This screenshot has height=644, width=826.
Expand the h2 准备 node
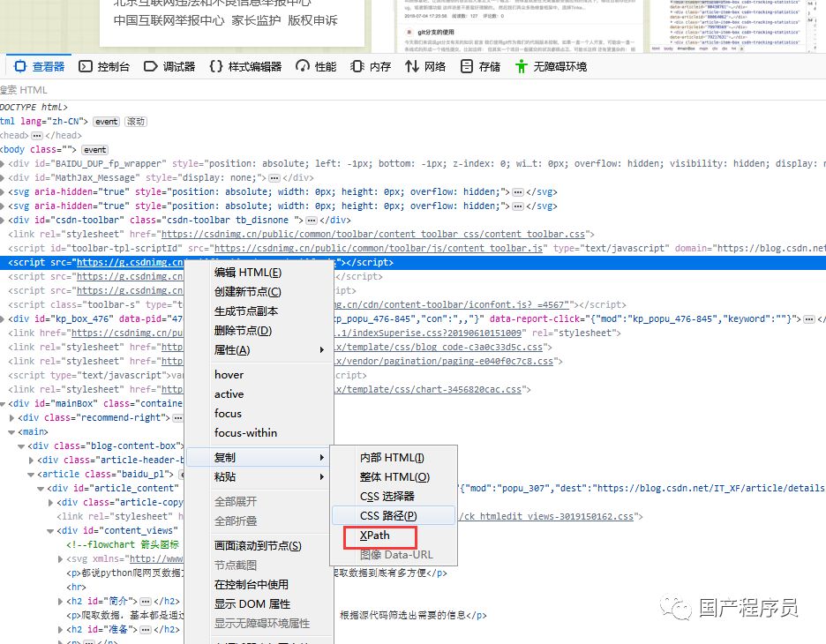(61, 630)
